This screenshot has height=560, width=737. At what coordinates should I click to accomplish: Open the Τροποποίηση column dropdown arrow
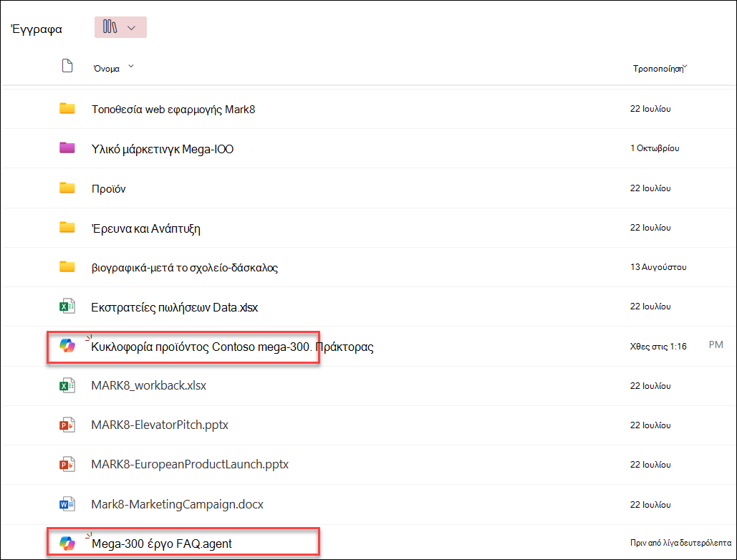tap(685, 67)
